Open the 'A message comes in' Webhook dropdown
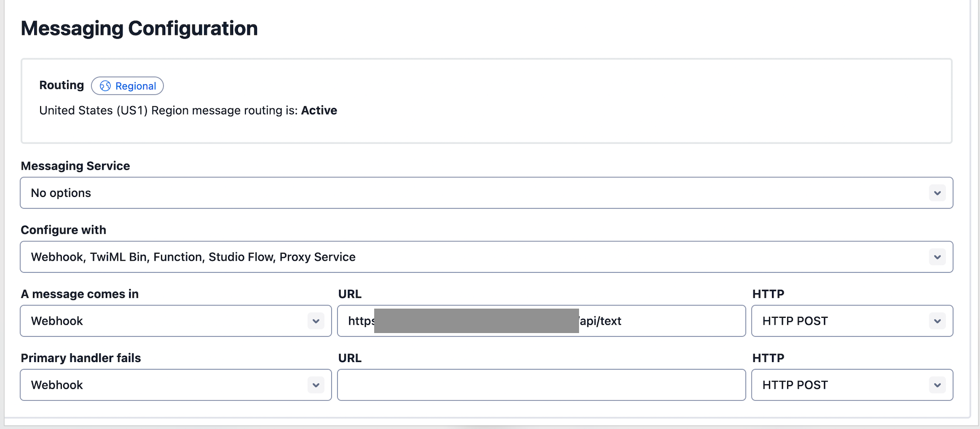This screenshot has height=429, width=980. click(166, 321)
